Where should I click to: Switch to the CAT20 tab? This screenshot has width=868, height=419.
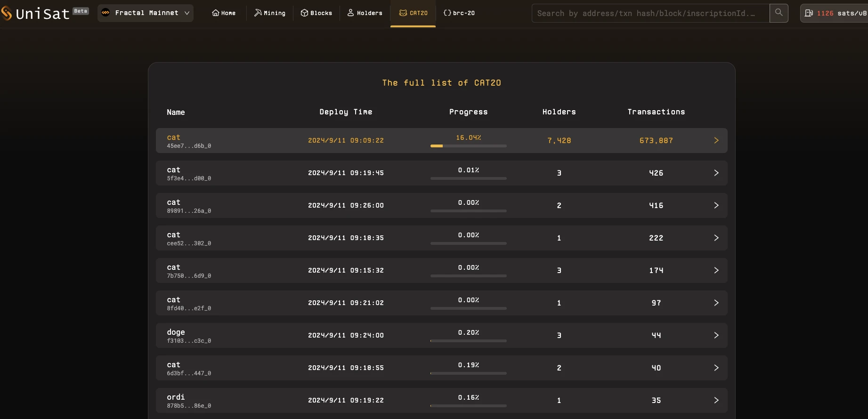[413, 13]
